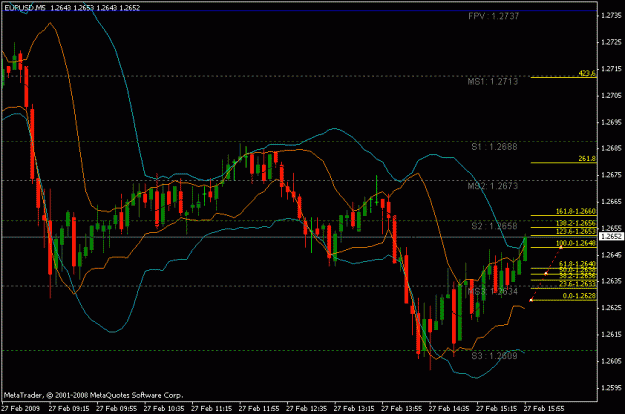625x414 pixels.
Task: Select the middle handle of red Fibonacci trendline
Action: tap(546, 274)
